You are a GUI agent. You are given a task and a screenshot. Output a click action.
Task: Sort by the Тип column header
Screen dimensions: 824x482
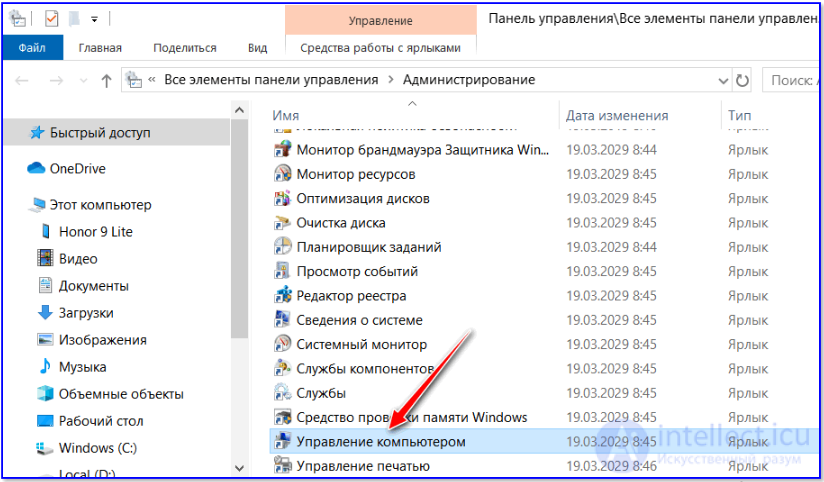coord(739,116)
